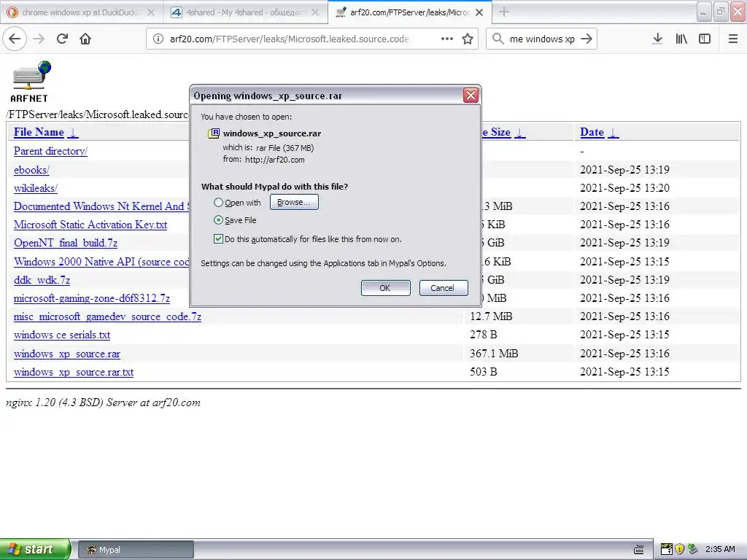Cancel the file download dialog
This screenshot has height=560, width=747.
click(x=443, y=288)
